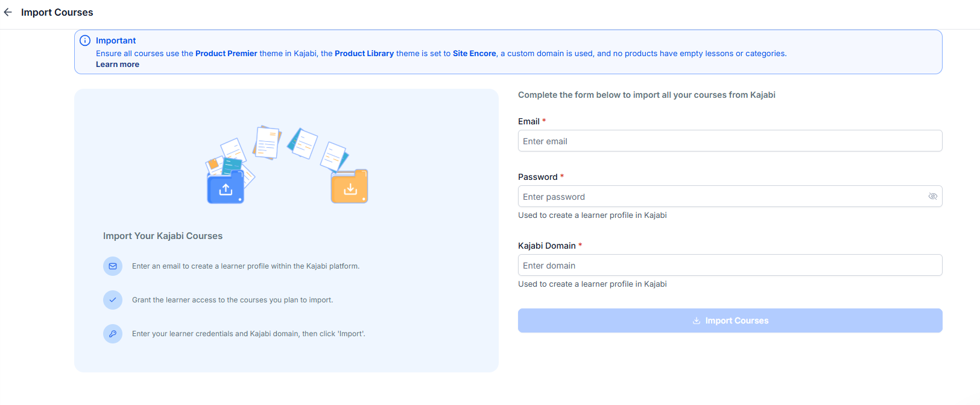Viewport: 980px width, 405px height.
Task: Click the bold Product Library text
Action: click(x=364, y=54)
